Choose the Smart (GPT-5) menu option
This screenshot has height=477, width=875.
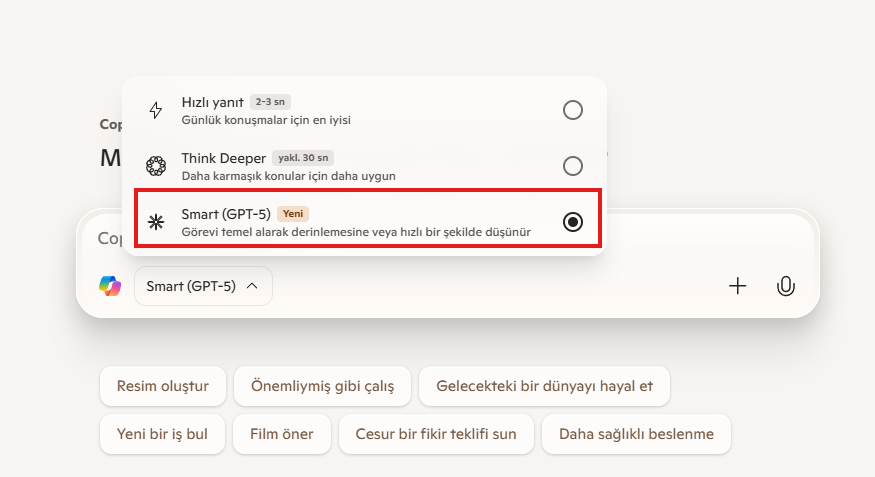(x=367, y=219)
